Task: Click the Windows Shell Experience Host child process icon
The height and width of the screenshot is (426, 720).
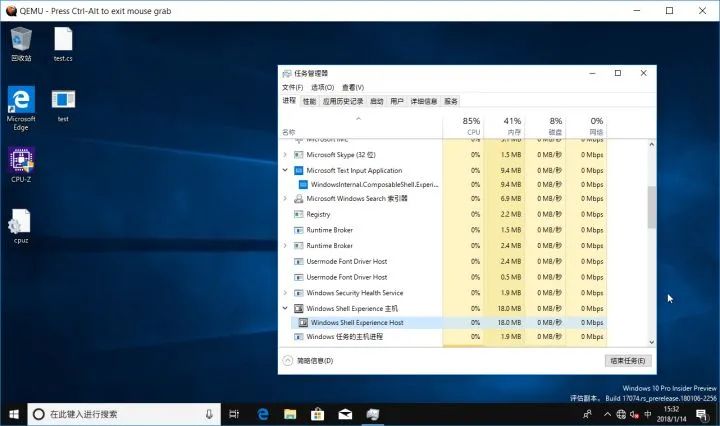Action: click(x=303, y=323)
